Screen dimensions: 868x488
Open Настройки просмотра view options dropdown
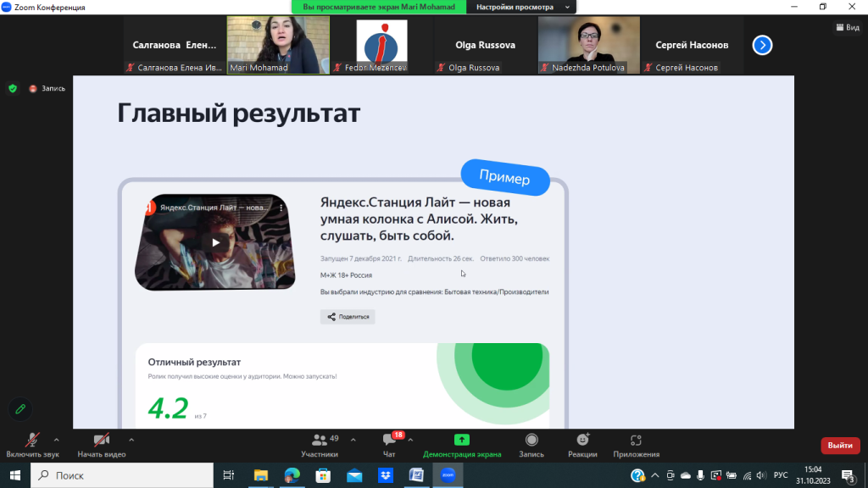[x=522, y=7]
